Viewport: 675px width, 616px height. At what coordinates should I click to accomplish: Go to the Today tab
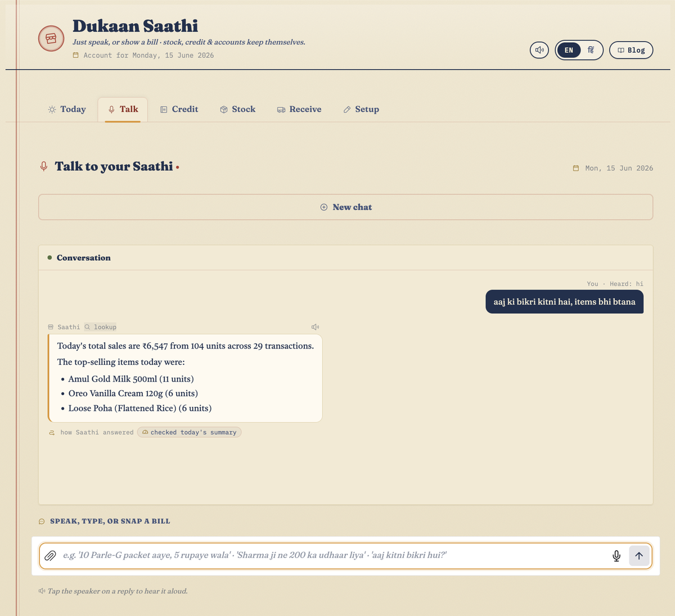[67, 110]
